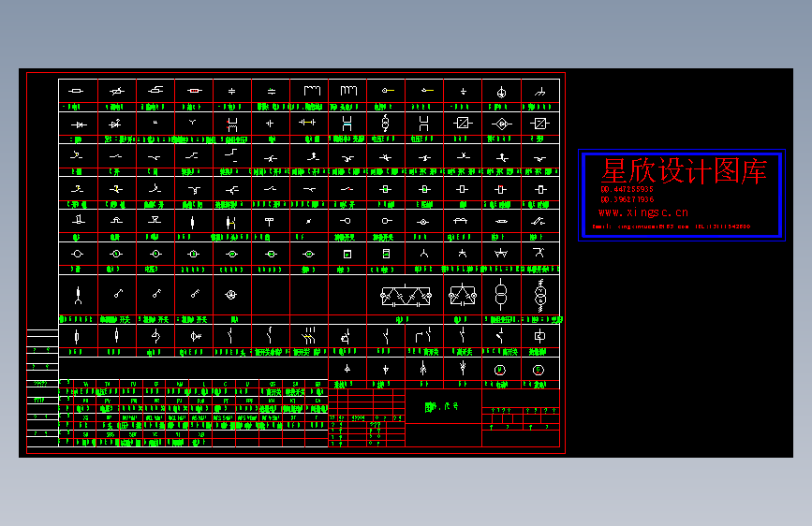
Task: Select the single-delta capacitor bank symbol
Action: point(463,295)
